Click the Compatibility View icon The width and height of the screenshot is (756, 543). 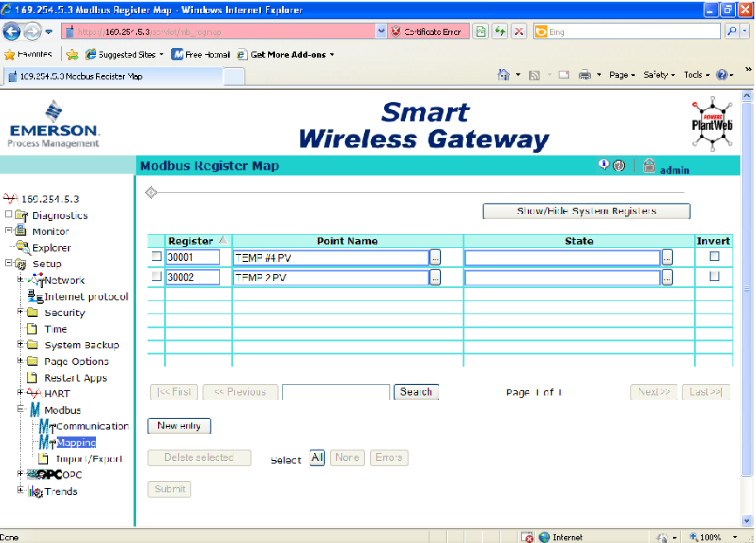pos(481,31)
